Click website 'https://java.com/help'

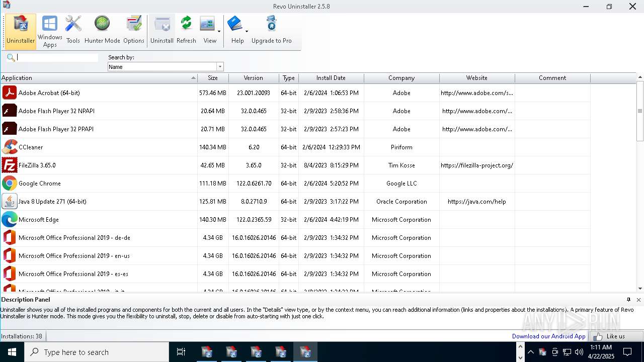[x=477, y=202]
